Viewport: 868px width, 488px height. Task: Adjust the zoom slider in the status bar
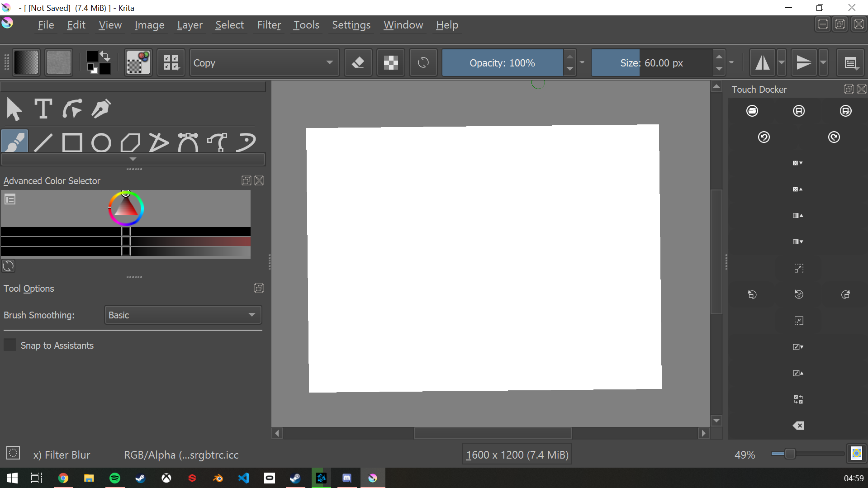click(x=788, y=454)
